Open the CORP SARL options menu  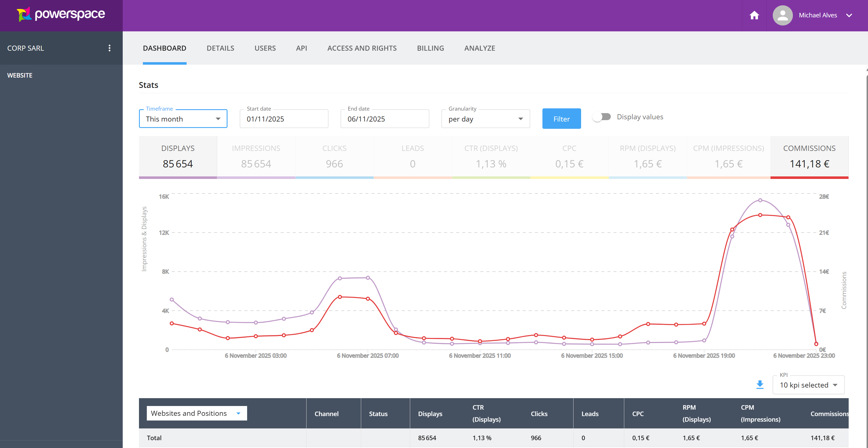tap(110, 48)
